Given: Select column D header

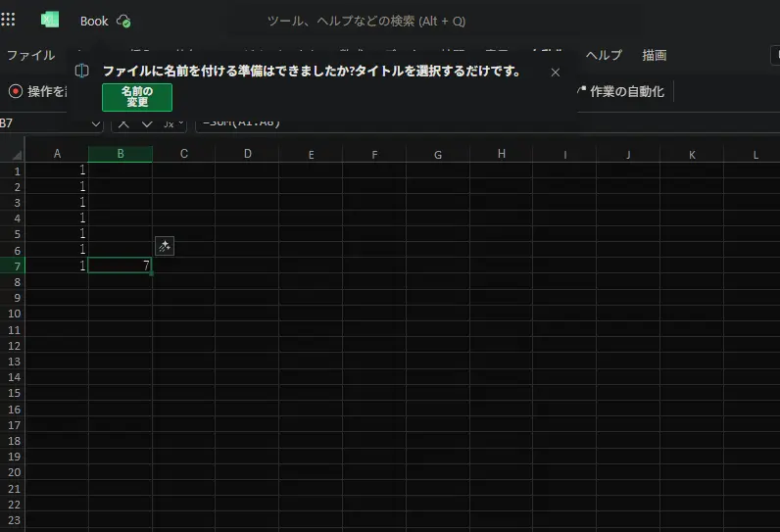Looking at the screenshot, I should 247,154.
